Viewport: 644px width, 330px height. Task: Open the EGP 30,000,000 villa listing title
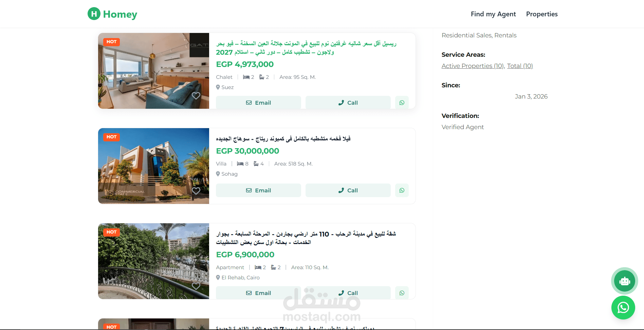tap(283, 139)
